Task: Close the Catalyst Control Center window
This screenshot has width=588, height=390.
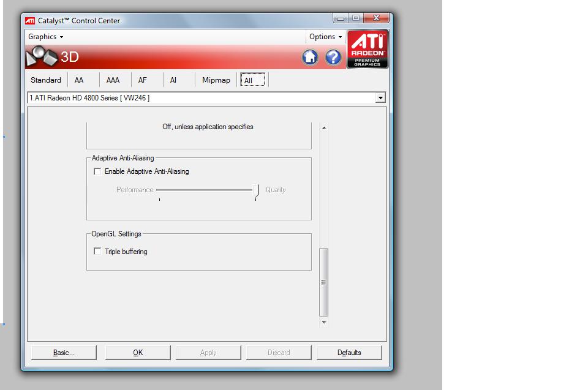Action: click(x=377, y=18)
